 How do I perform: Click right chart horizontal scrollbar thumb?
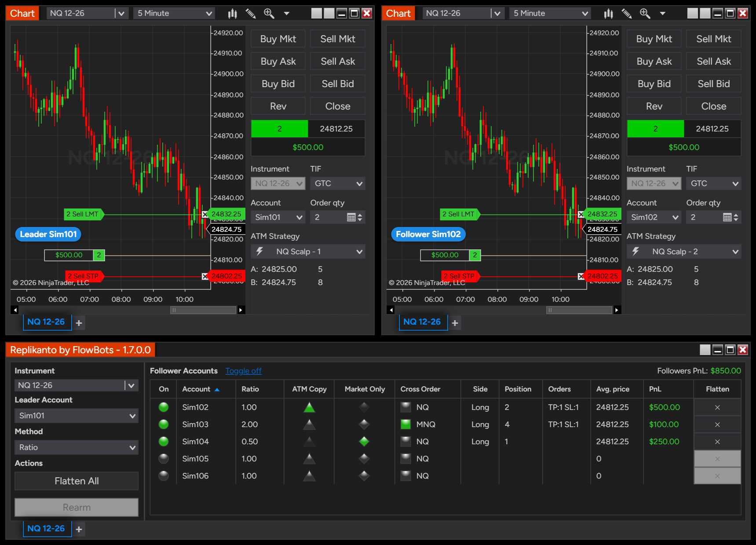coord(579,310)
